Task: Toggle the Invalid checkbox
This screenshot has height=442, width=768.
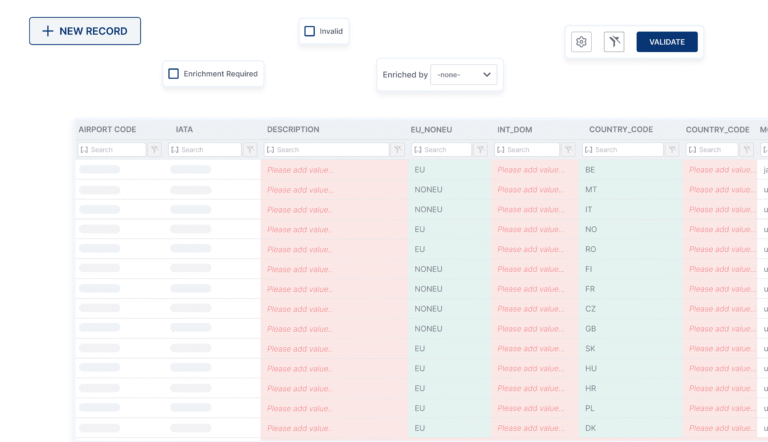Action: click(x=310, y=31)
